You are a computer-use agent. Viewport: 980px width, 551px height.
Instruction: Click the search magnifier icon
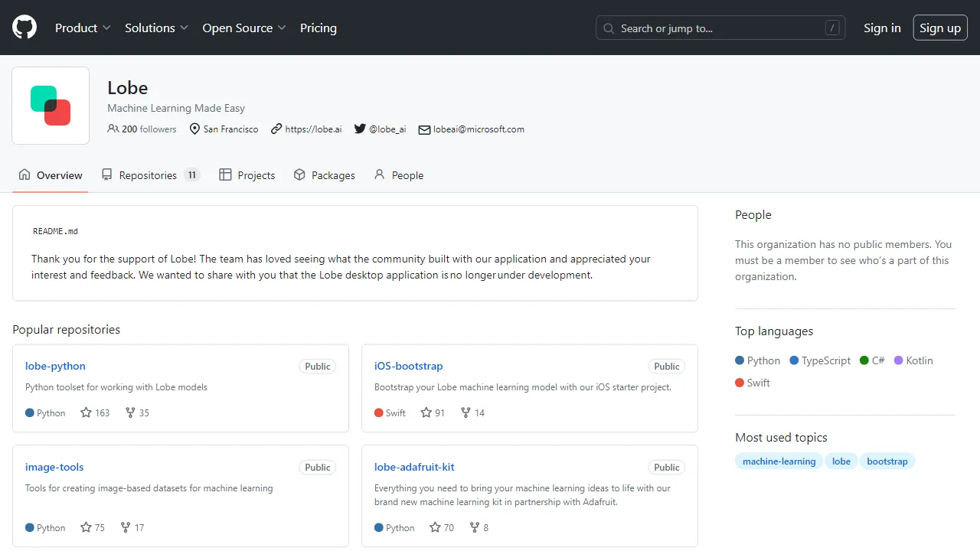(x=609, y=28)
